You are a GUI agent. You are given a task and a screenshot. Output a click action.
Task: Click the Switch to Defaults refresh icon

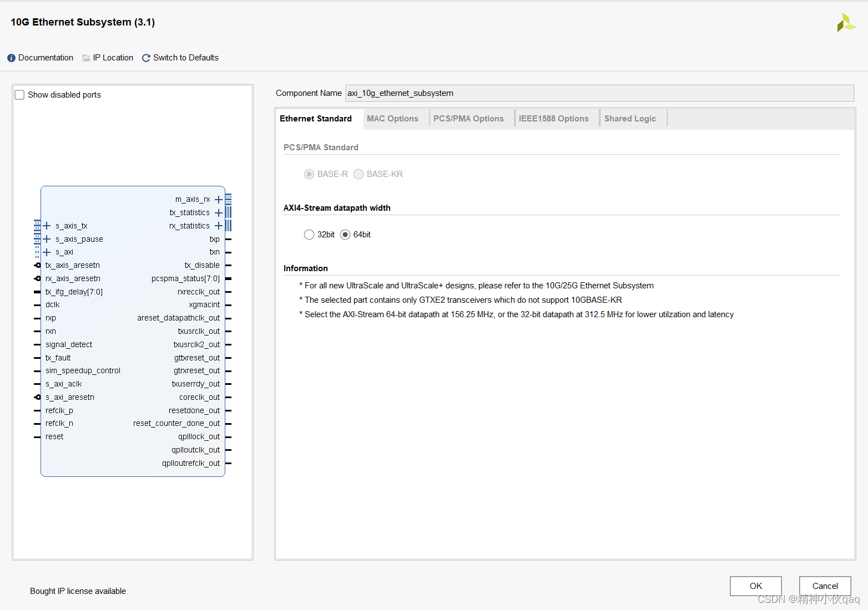point(146,58)
